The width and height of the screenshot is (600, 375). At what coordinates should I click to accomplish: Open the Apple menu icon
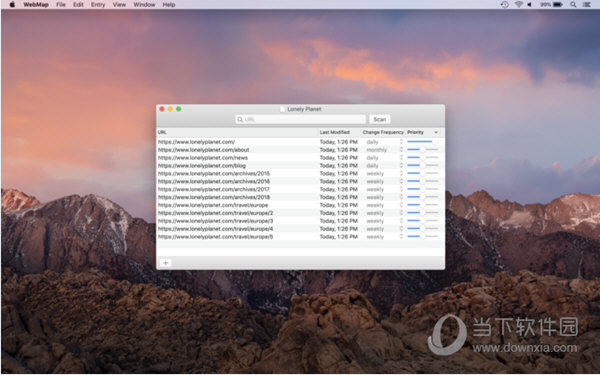pyautogui.click(x=12, y=5)
